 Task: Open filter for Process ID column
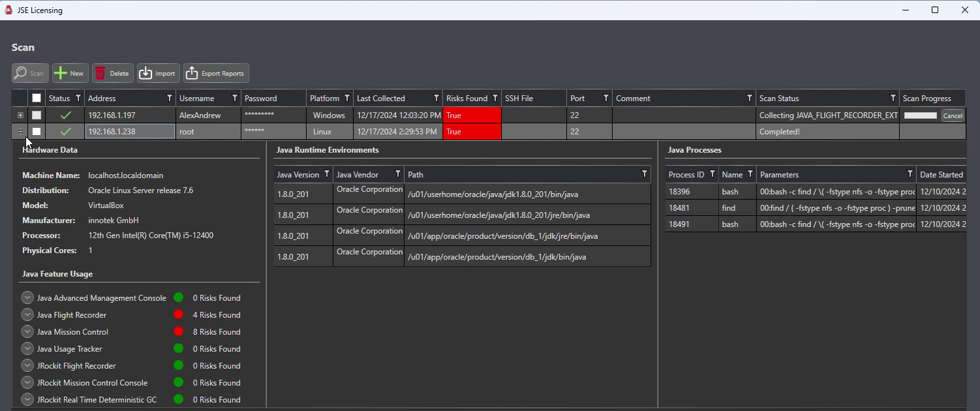712,174
